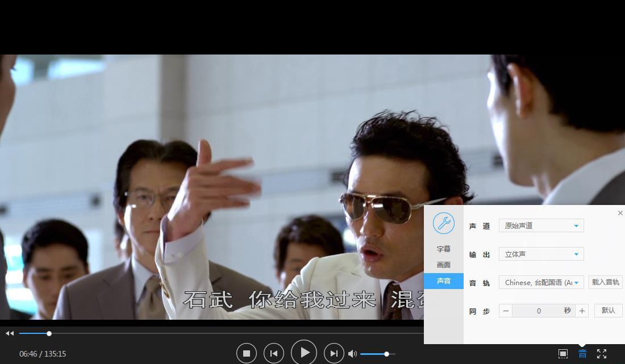Increase audio sync with plus button
This screenshot has height=364, width=625.
point(582,311)
